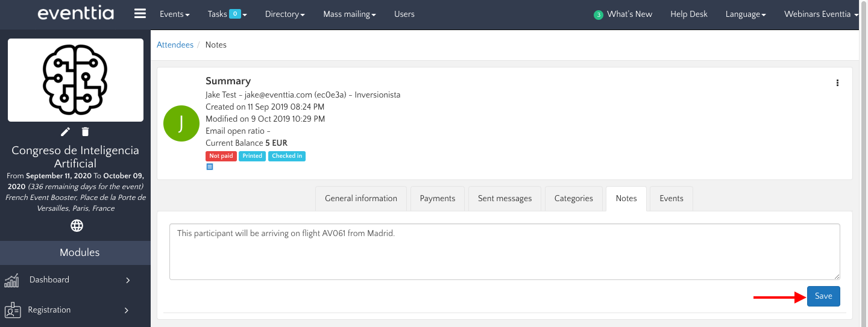Expand the Mass mailing dropdown

(349, 14)
